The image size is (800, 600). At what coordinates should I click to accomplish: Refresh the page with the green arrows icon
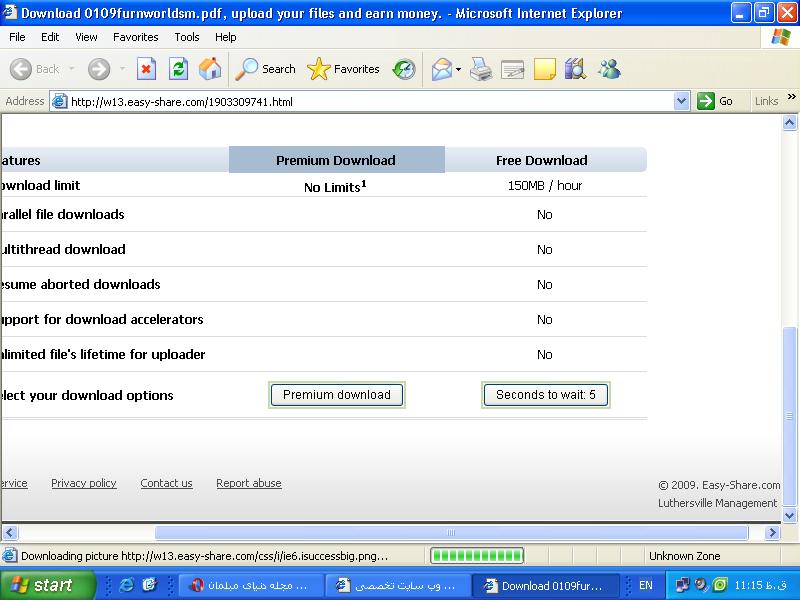coord(179,69)
